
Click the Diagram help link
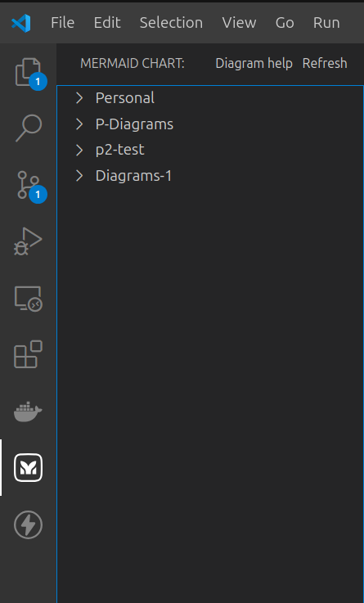point(254,63)
